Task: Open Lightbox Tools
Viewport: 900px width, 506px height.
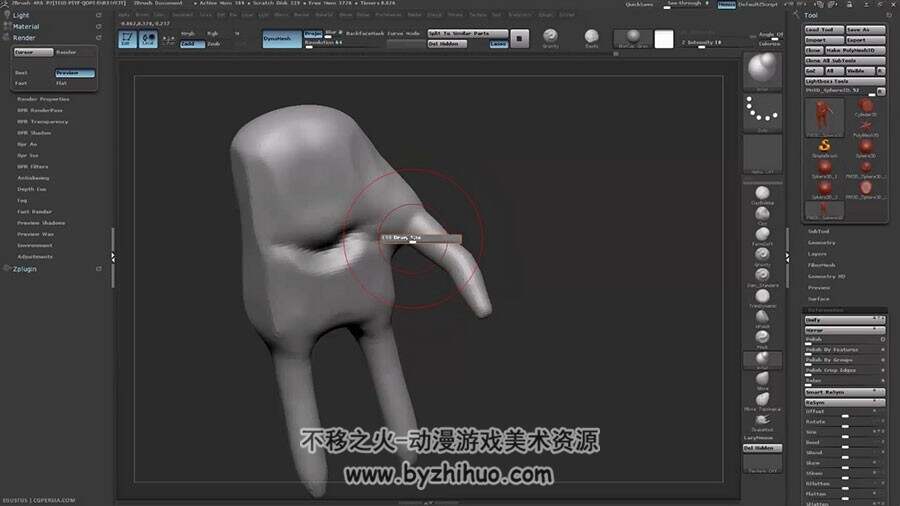Action: tap(845, 81)
